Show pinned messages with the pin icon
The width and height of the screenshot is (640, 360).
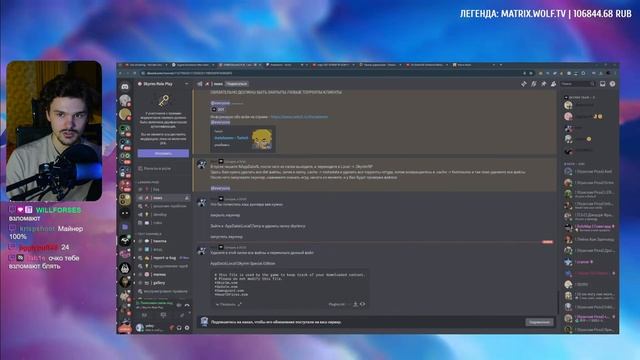pos(543,84)
